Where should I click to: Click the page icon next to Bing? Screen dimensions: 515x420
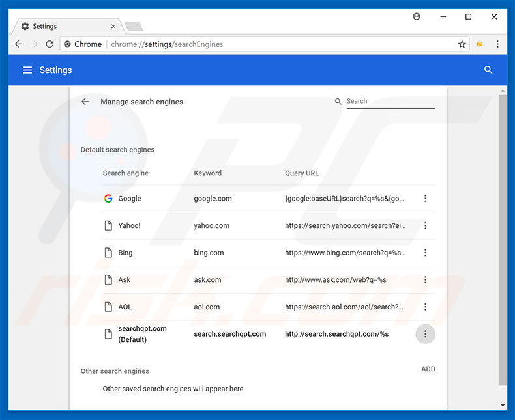(108, 253)
